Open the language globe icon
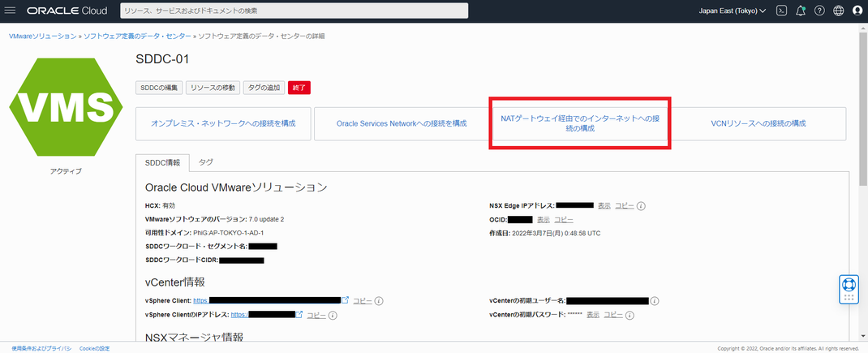This screenshot has width=868, height=353. click(x=839, y=11)
